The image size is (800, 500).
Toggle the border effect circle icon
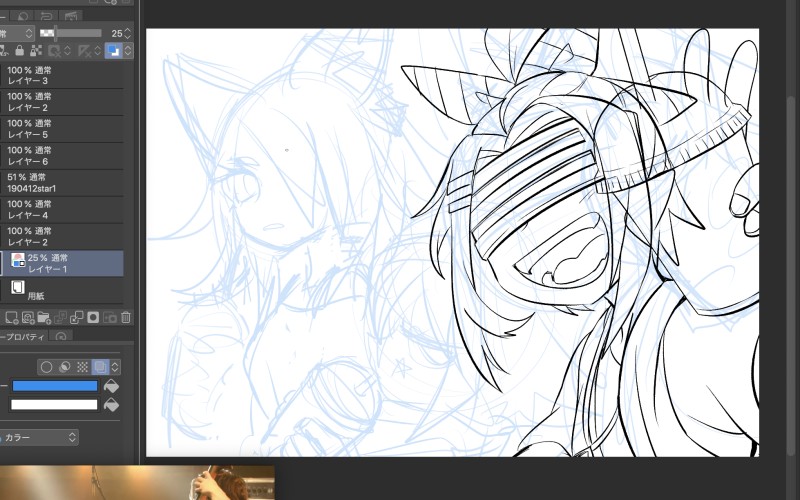tap(46, 367)
